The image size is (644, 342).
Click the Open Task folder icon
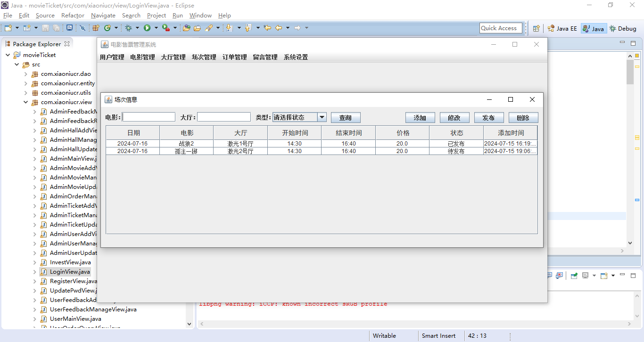pos(197,28)
